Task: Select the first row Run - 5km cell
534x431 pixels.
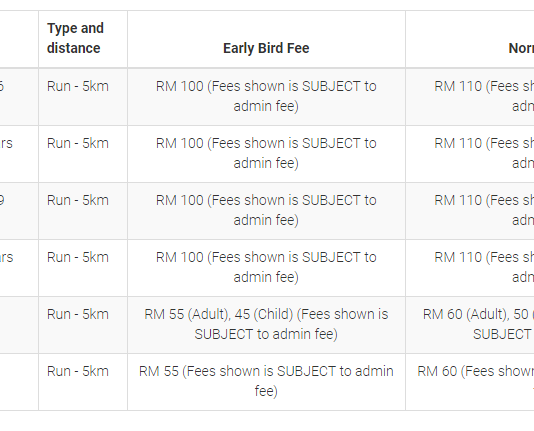Action: pos(83,97)
